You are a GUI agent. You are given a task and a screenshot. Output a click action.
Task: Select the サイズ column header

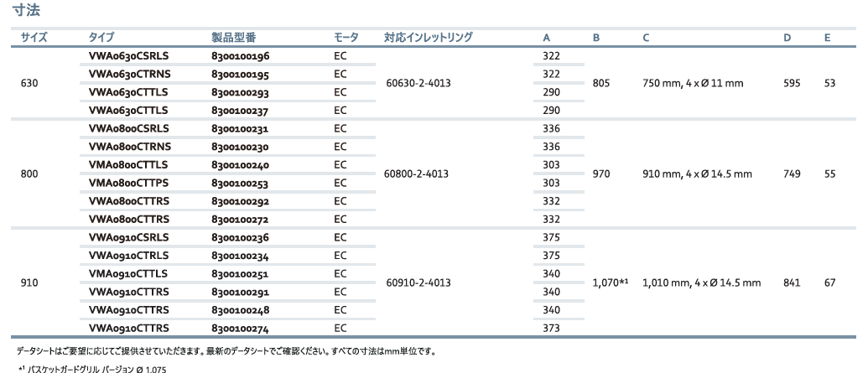pyautogui.click(x=34, y=38)
